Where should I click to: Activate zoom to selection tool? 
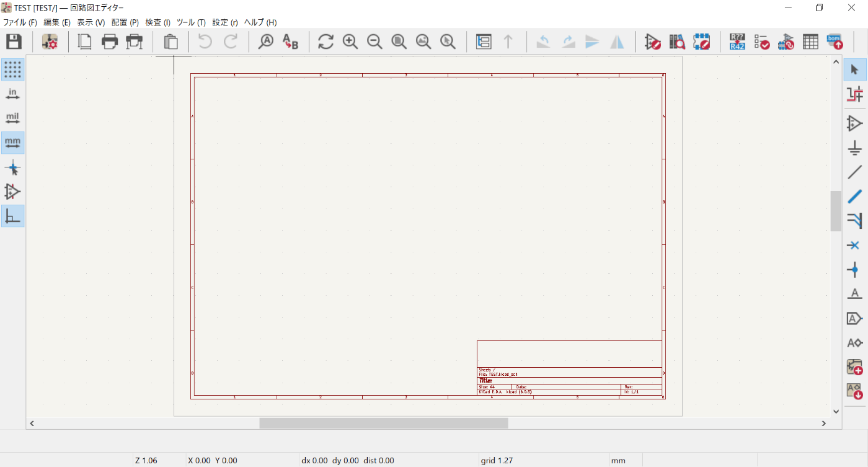(447, 42)
